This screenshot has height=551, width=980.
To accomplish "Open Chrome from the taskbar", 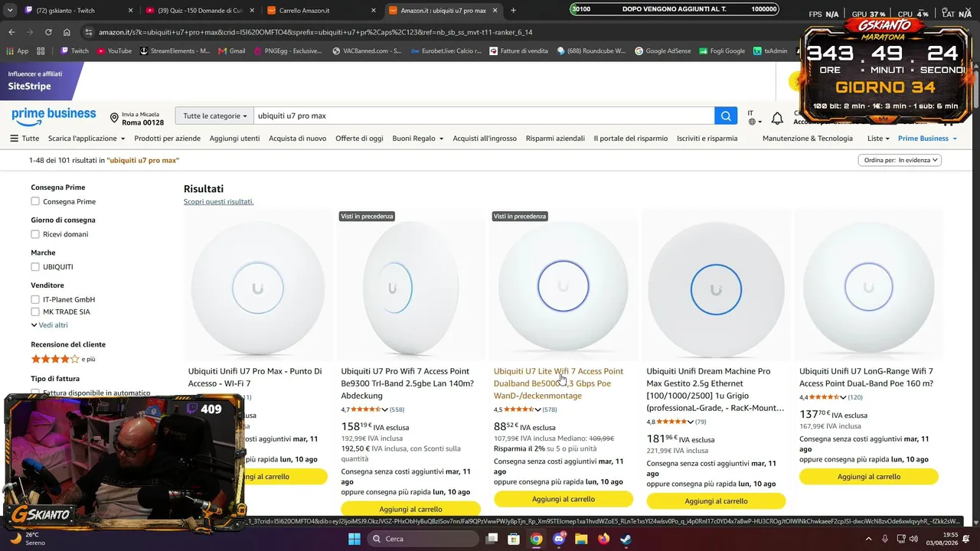I will tap(536, 539).
